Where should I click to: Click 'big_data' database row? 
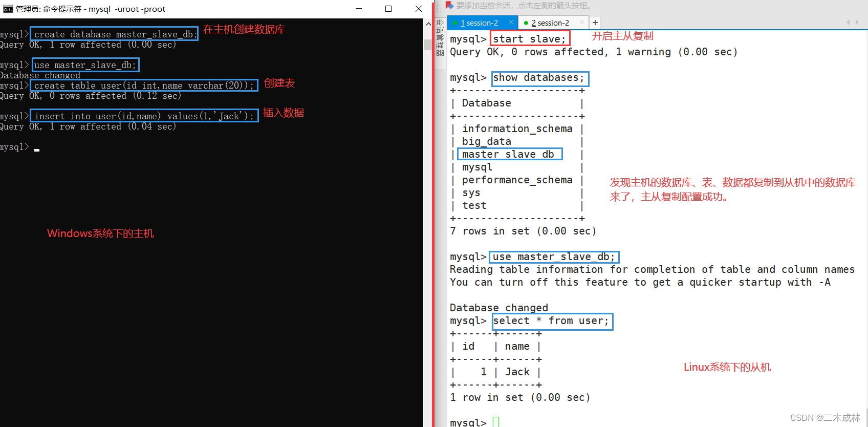point(487,141)
